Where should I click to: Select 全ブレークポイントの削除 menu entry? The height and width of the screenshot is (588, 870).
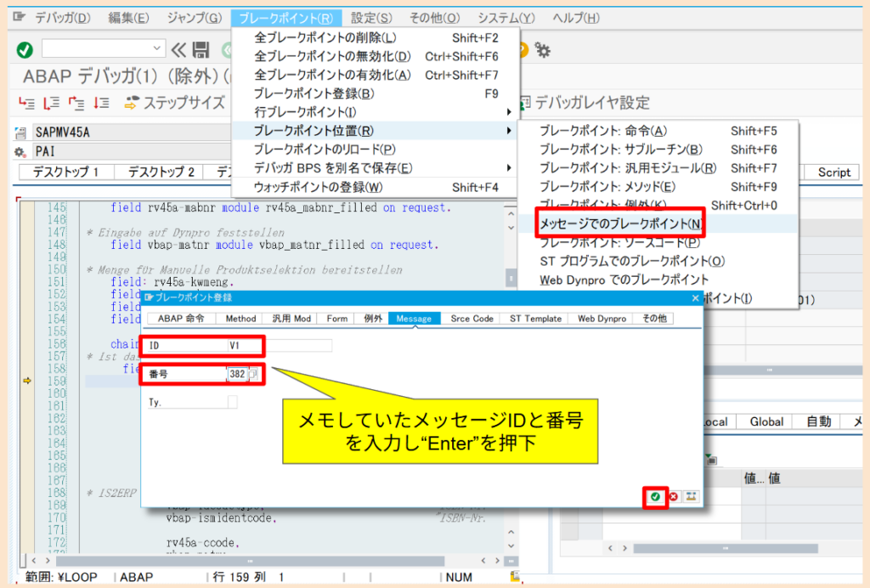375,37
